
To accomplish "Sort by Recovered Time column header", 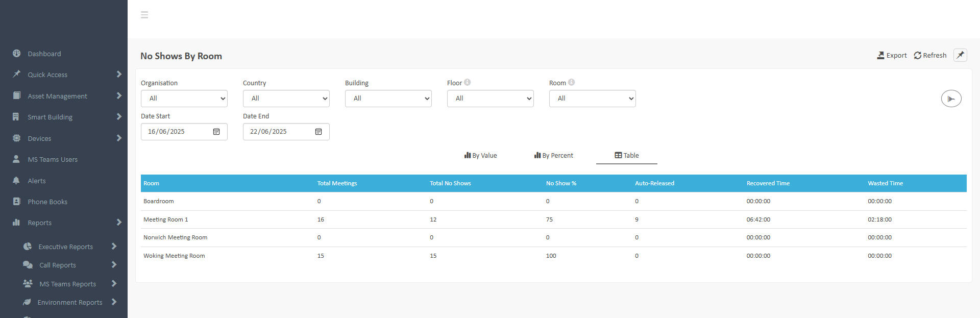I will (768, 183).
